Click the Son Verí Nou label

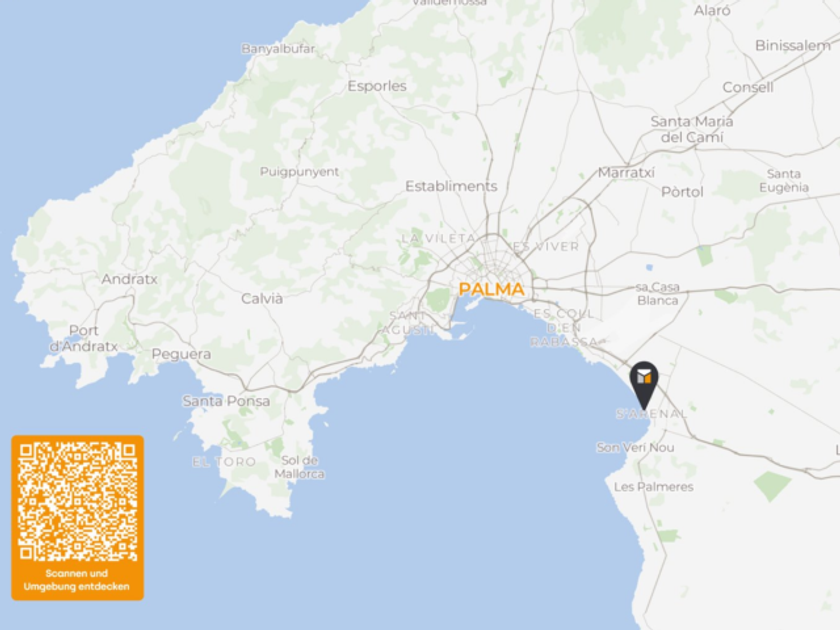[635, 447]
